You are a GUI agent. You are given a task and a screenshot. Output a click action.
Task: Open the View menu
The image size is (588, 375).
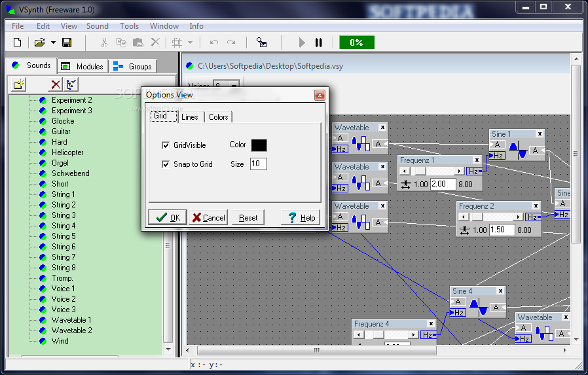(69, 26)
